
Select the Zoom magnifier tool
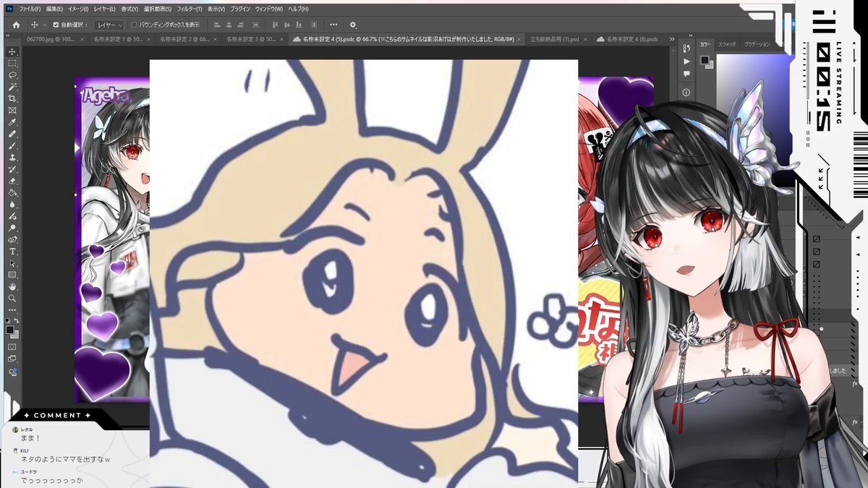pyautogui.click(x=12, y=297)
